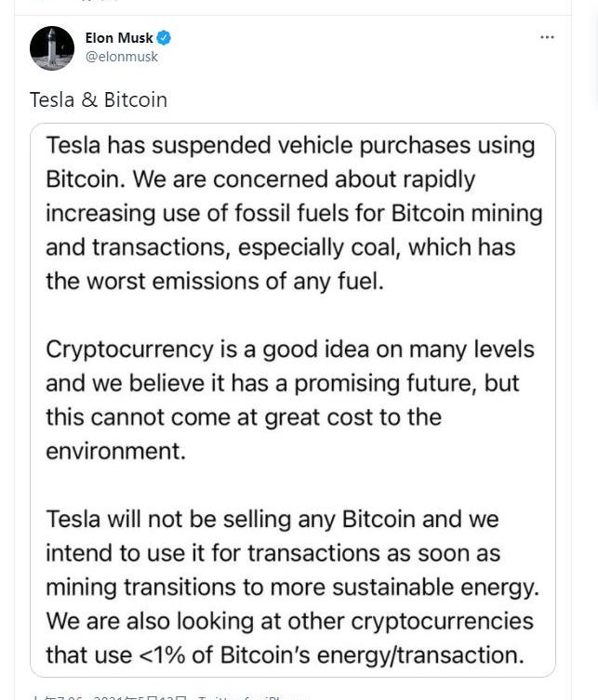Click paragraph "Tesla will not be selling"
Image resolution: width=598 pixels, height=700 pixels.
pos(293,588)
